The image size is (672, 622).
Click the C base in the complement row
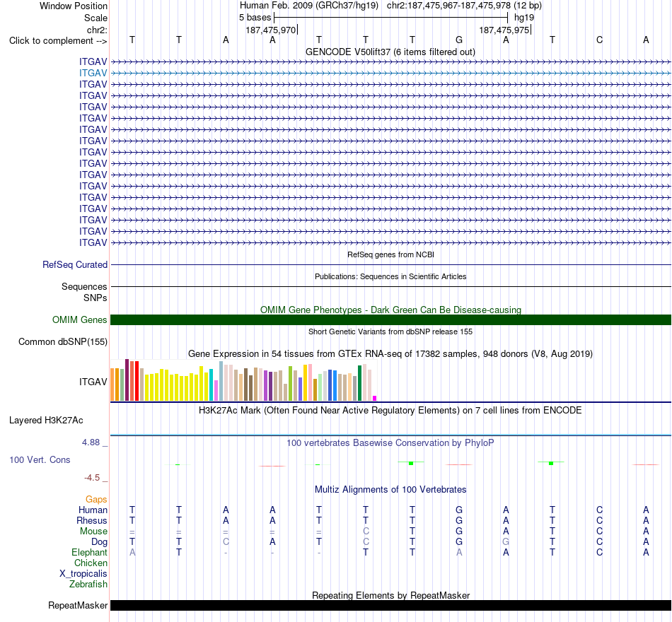599,40
